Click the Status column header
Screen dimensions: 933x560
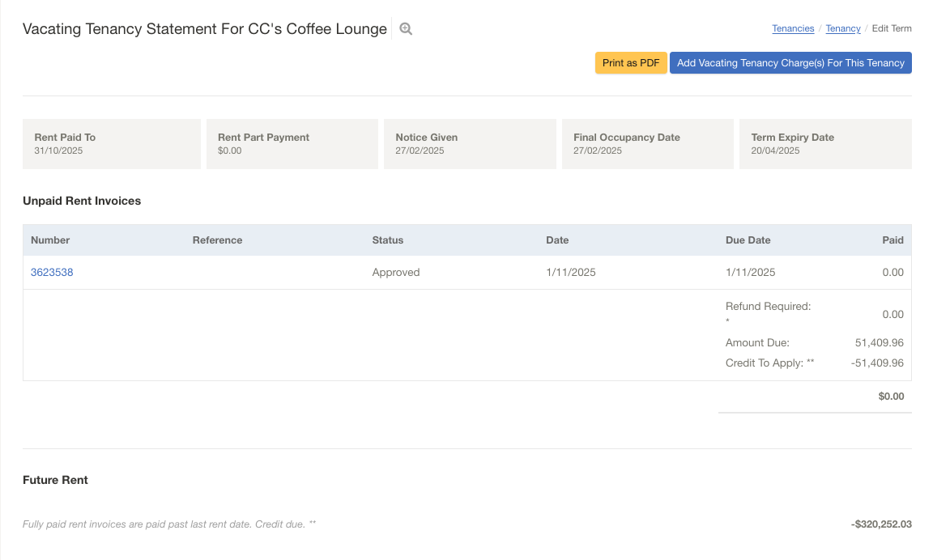(x=387, y=240)
